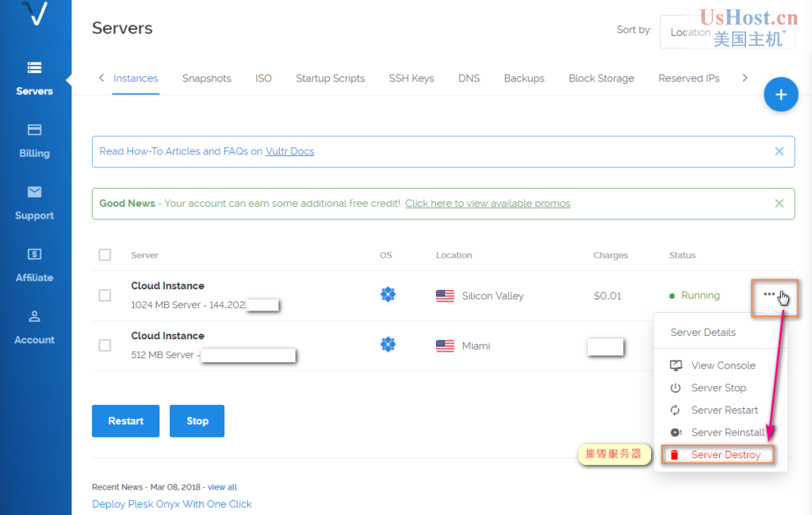Click OS icon of Silicon Valley server
Image resolution: width=812 pixels, height=515 pixels.
(x=388, y=295)
